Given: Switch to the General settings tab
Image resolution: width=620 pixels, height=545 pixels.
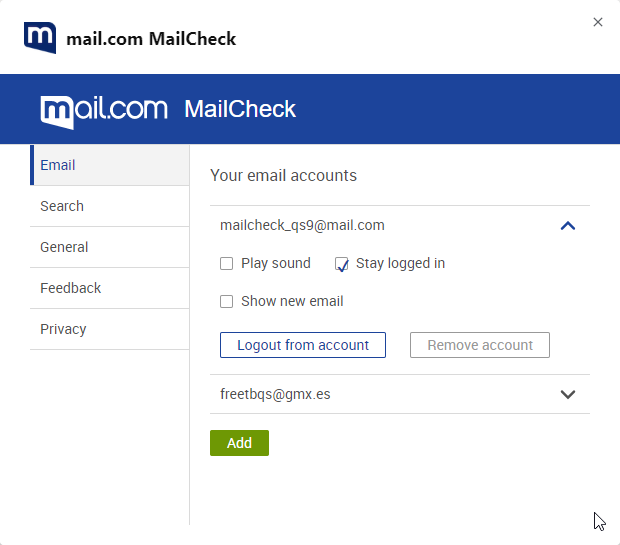Looking at the screenshot, I should click(x=64, y=247).
